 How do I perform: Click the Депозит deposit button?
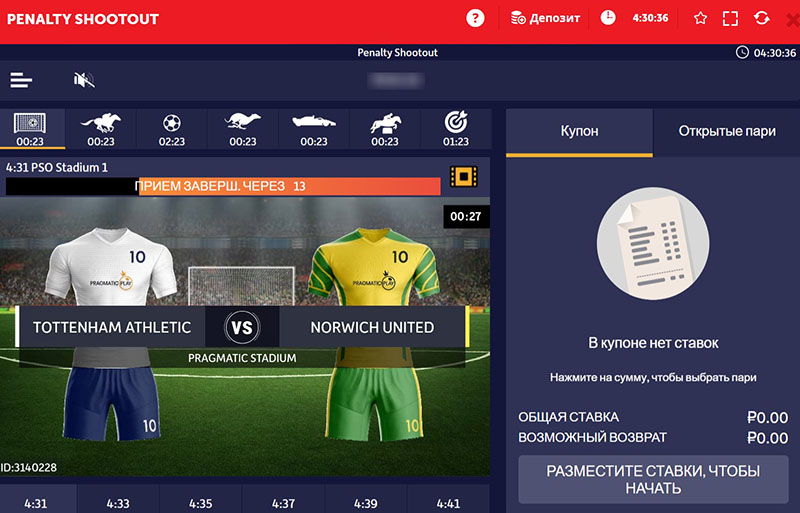pos(545,19)
